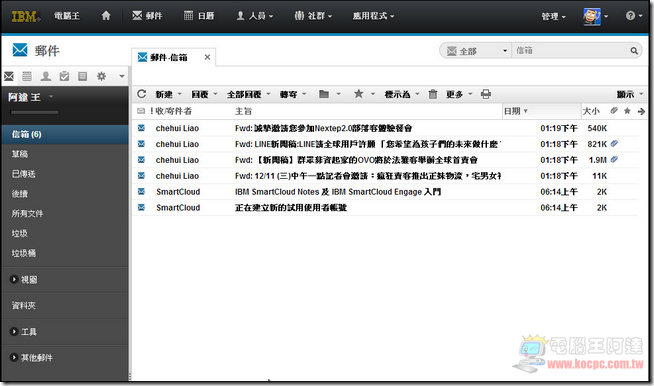Open the contacts person icon in sidebar strip
This screenshot has width=654, height=386.
click(45, 76)
